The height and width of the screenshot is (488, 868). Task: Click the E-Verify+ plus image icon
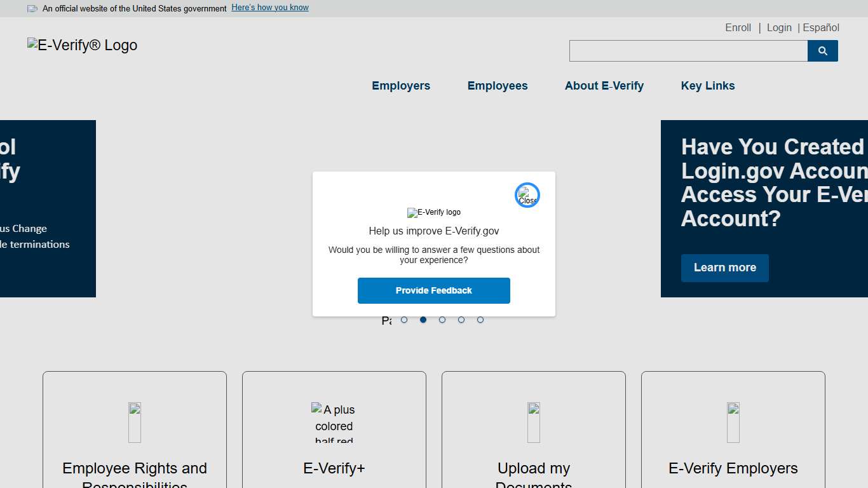334,423
